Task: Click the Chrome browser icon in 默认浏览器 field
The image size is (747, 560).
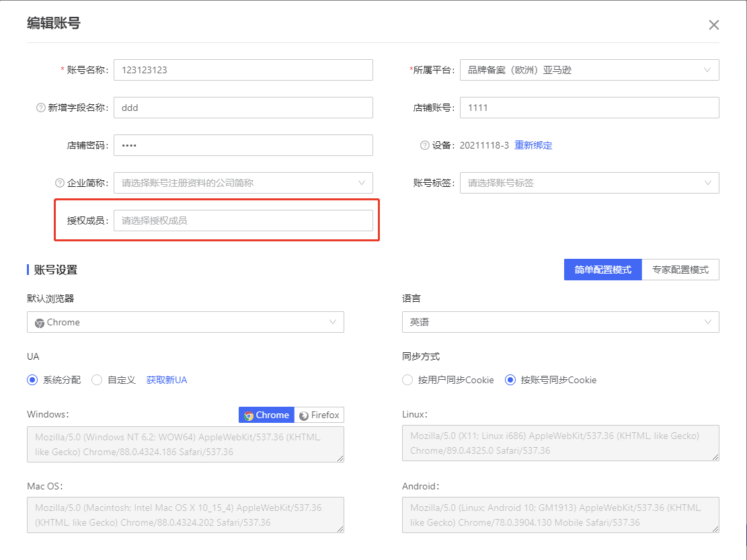Action: coord(38,322)
